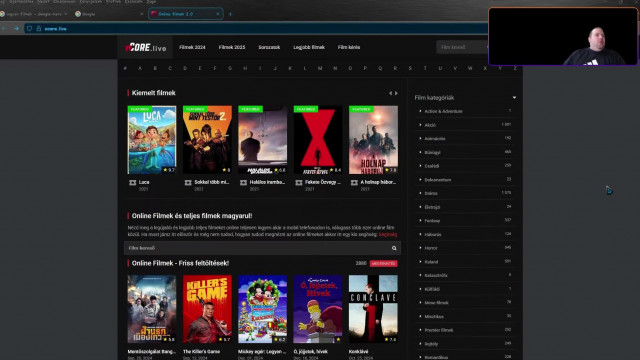The image size is (640, 360).
Task: Click the webcam overlay of the streamer
Action: pyautogui.click(x=563, y=36)
